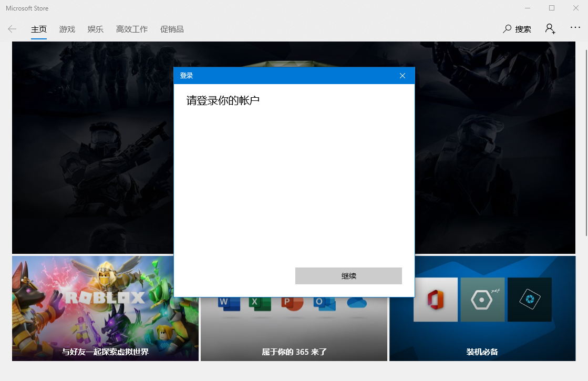Go back with the arrow icon
Viewport: 588px width, 381px height.
[12, 29]
